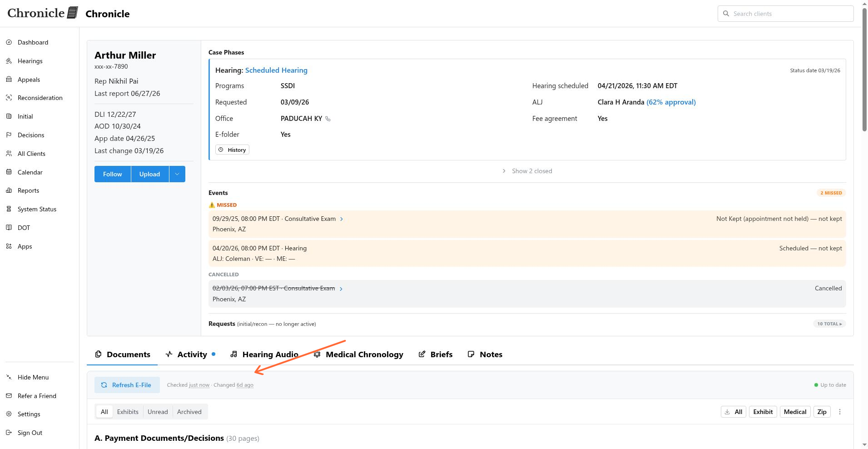Open Appeals via its sidebar icon
Viewport: 868px width, 449px height.
point(9,80)
